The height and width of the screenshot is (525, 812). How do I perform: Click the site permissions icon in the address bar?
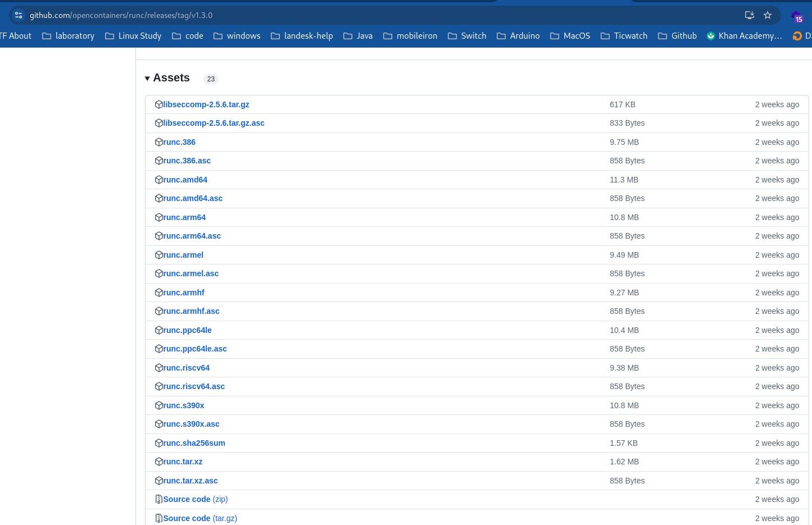point(19,15)
